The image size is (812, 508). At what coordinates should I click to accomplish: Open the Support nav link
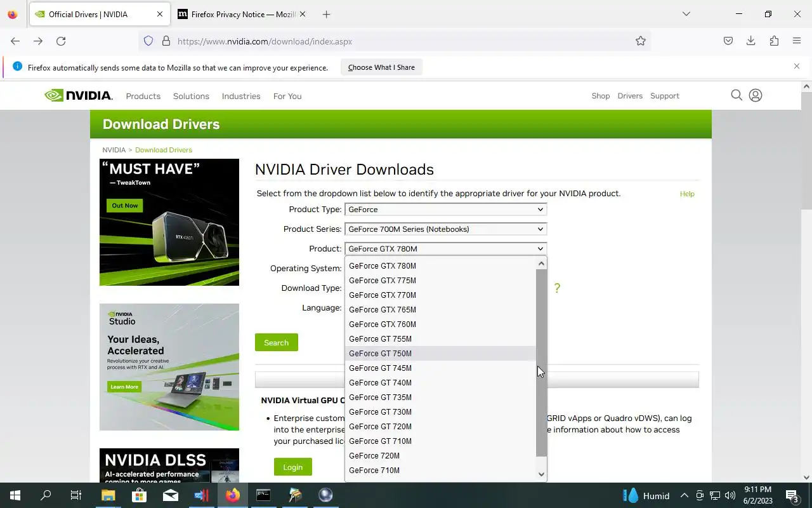(x=665, y=96)
